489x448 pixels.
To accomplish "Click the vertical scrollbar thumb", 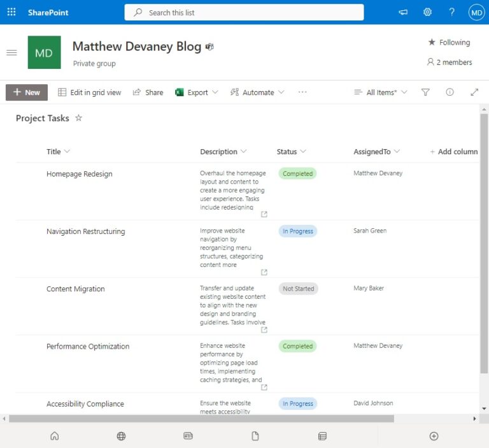I will coord(484,243).
